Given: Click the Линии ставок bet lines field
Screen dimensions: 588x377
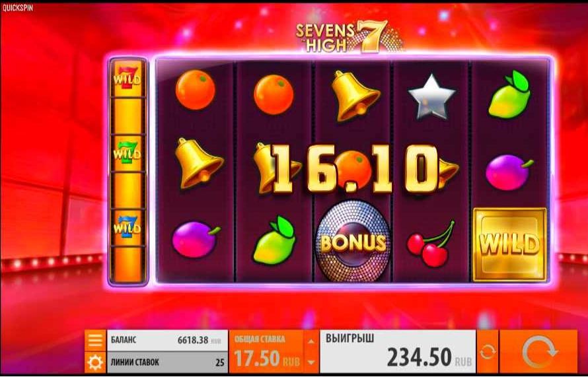Looking at the screenshot, I should (x=167, y=362).
